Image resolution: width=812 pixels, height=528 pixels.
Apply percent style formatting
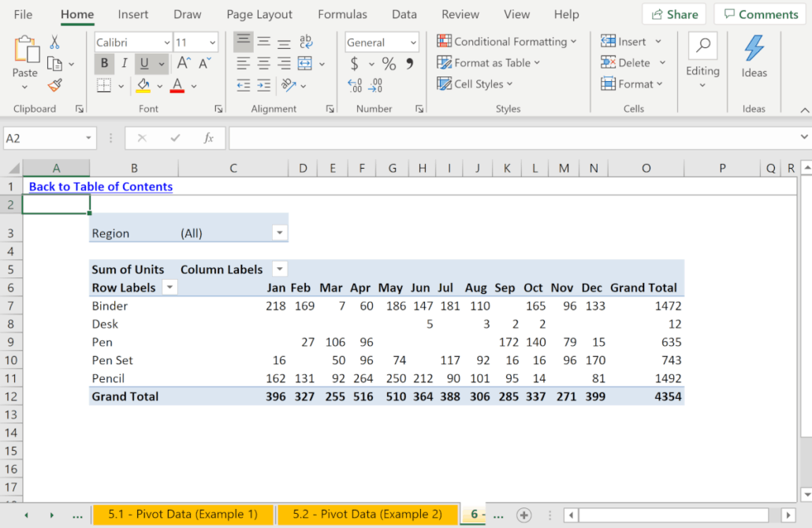(389, 64)
